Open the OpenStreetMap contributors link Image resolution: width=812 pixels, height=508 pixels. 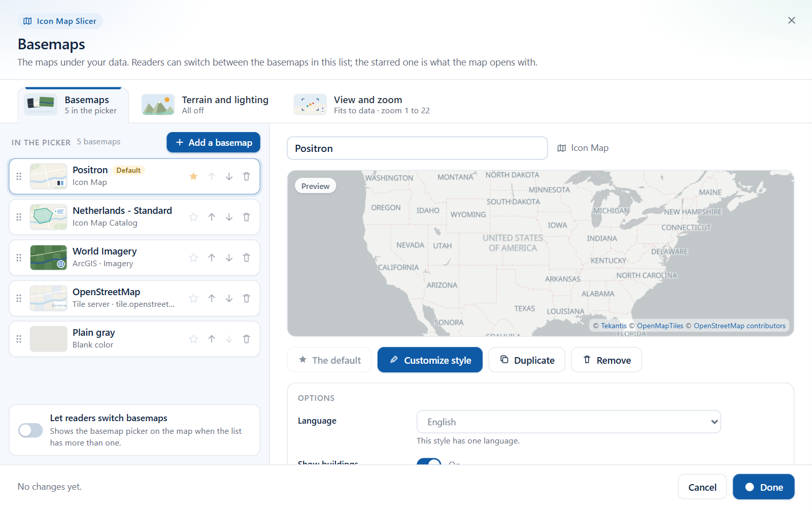point(739,326)
